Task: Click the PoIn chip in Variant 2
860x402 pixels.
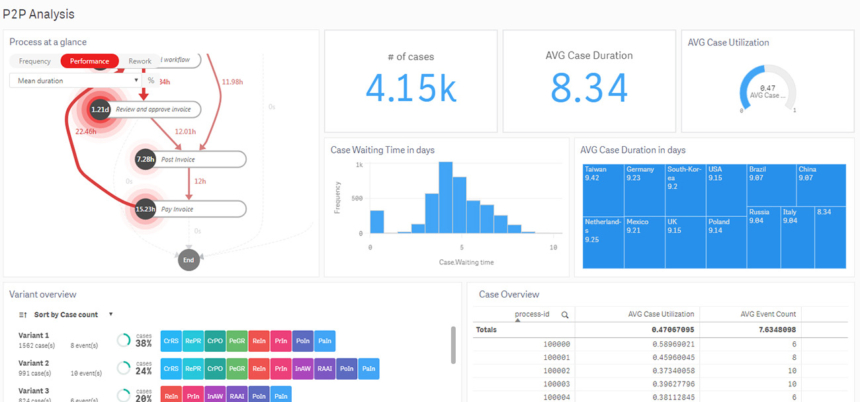Action: point(347,369)
